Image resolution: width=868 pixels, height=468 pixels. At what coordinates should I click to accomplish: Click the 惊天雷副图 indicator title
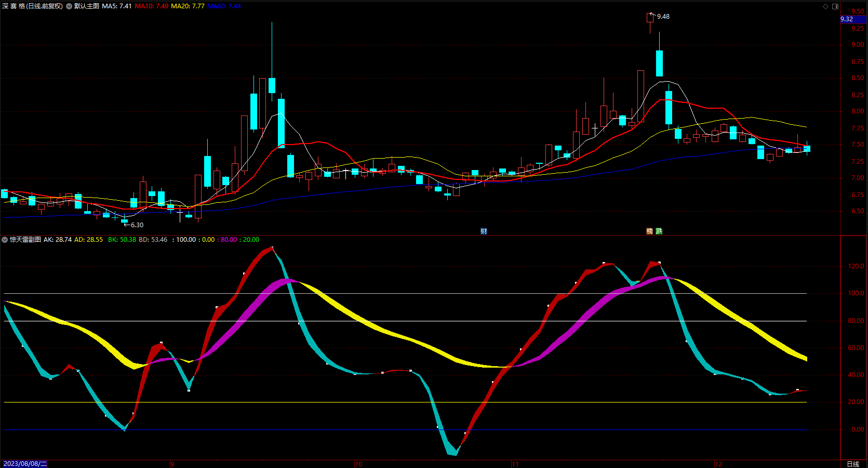(25, 240)
